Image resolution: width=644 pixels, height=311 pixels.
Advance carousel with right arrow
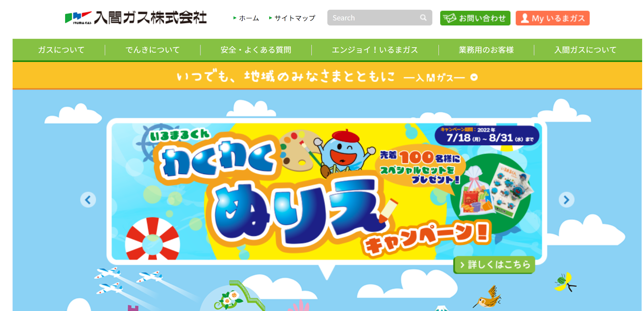566,200
